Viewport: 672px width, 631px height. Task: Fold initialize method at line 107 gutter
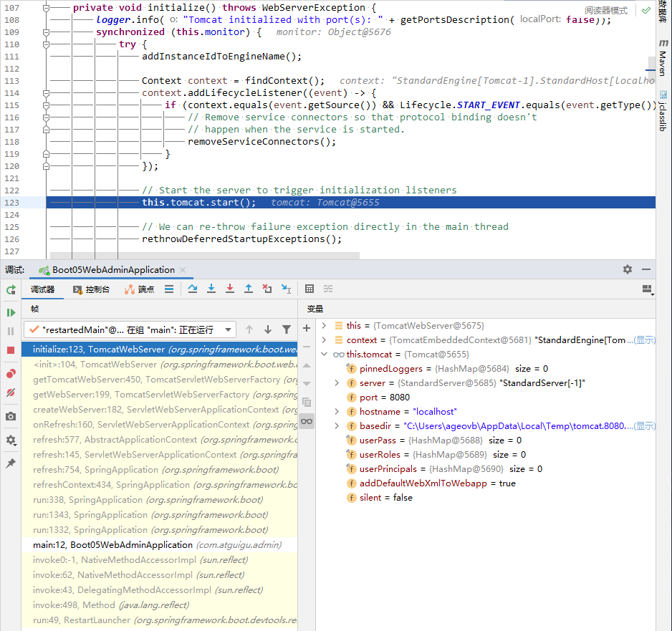pos(47,8)
